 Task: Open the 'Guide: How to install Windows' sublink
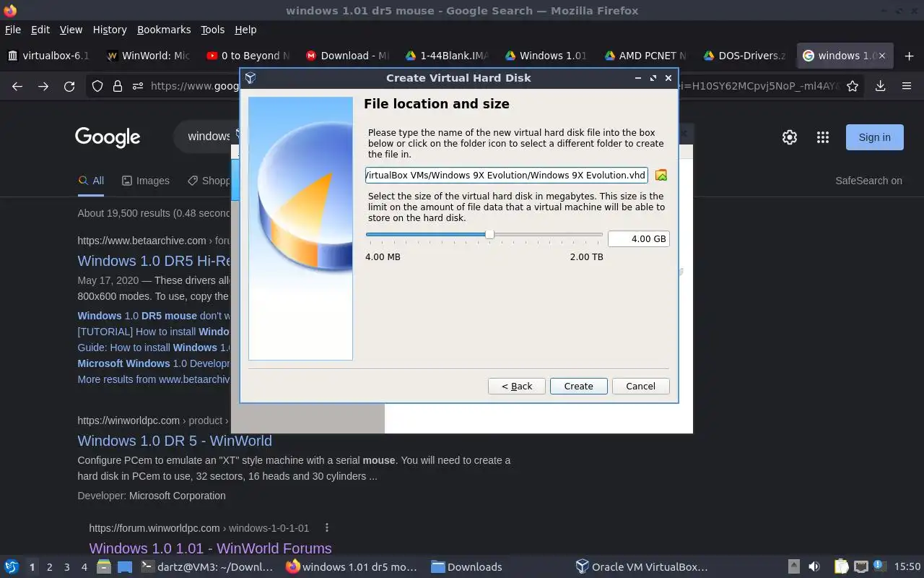pyautogui.click(x=153, y=348)
